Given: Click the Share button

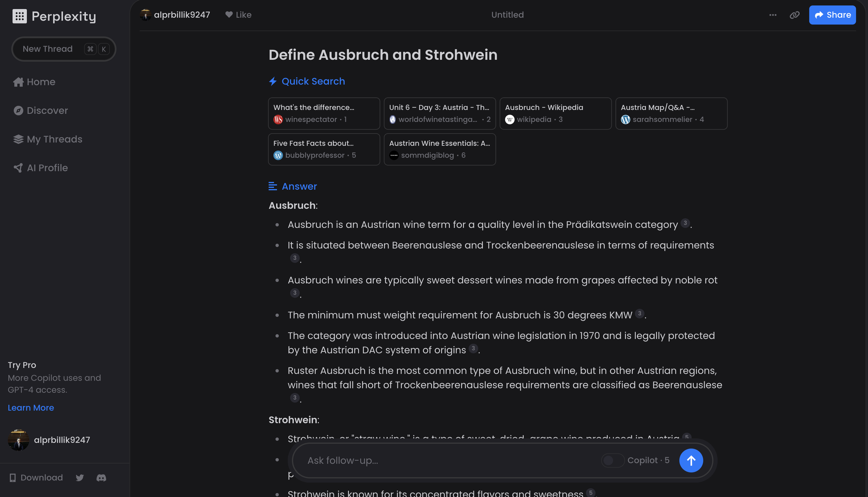Looking at the screenshot, I should coord(832,15).
